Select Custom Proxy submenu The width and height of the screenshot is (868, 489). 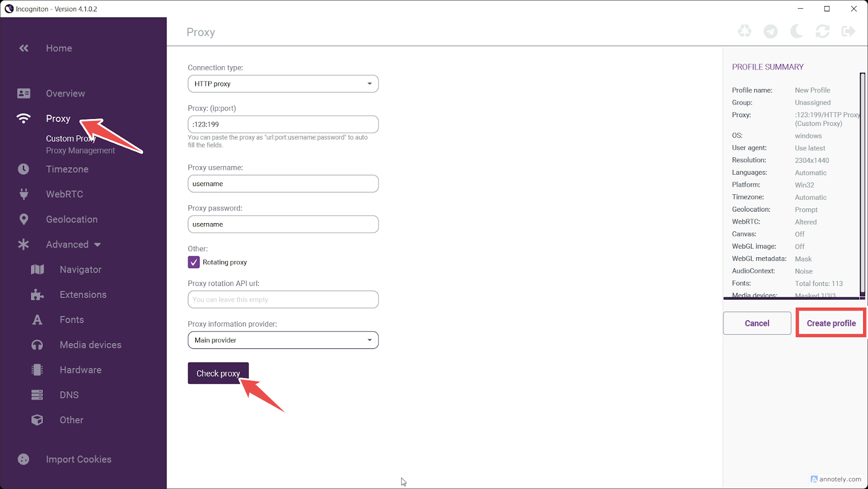[71, 138]
